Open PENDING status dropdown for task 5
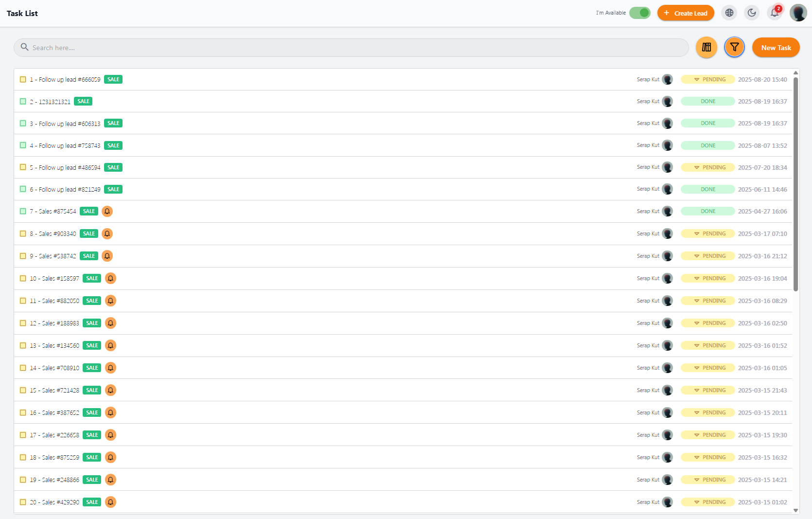812x519 pixels. click(x=708, y=167)
